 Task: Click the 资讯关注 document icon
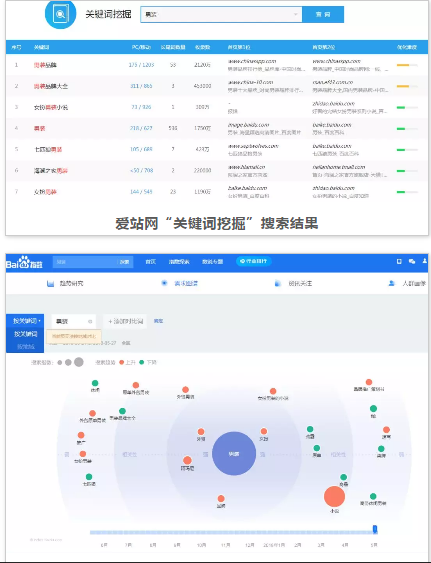[278, 284]
